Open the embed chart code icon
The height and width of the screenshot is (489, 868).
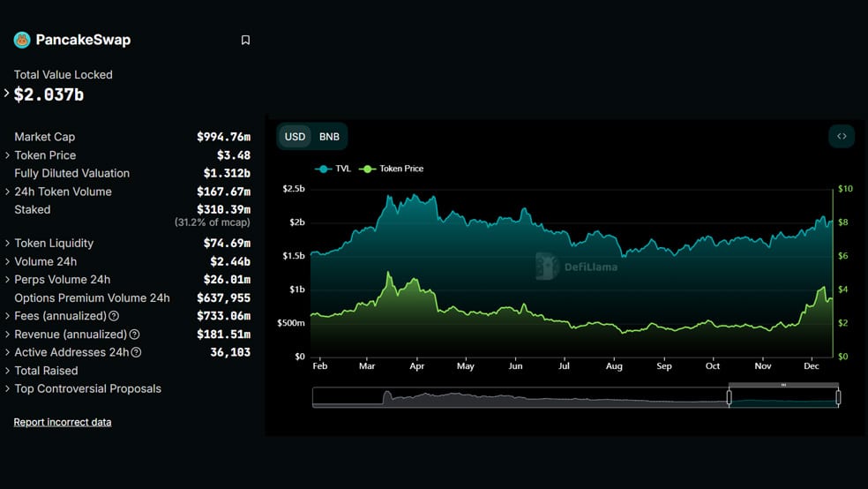click(x=842, y=136)
